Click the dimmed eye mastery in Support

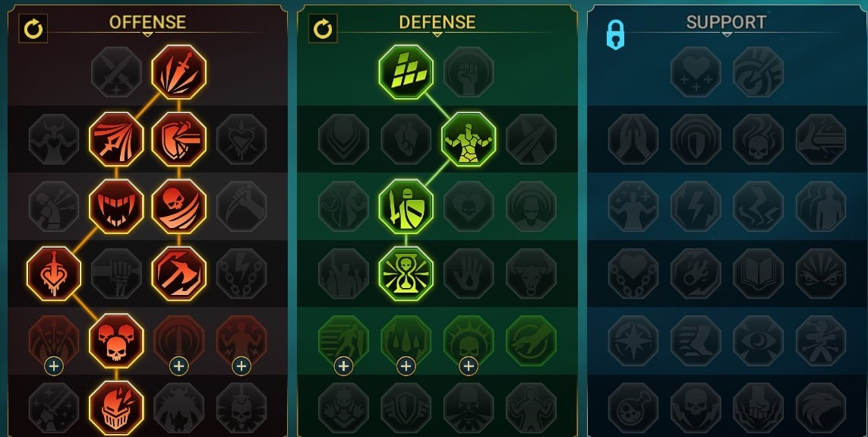[x=759, y=340]
